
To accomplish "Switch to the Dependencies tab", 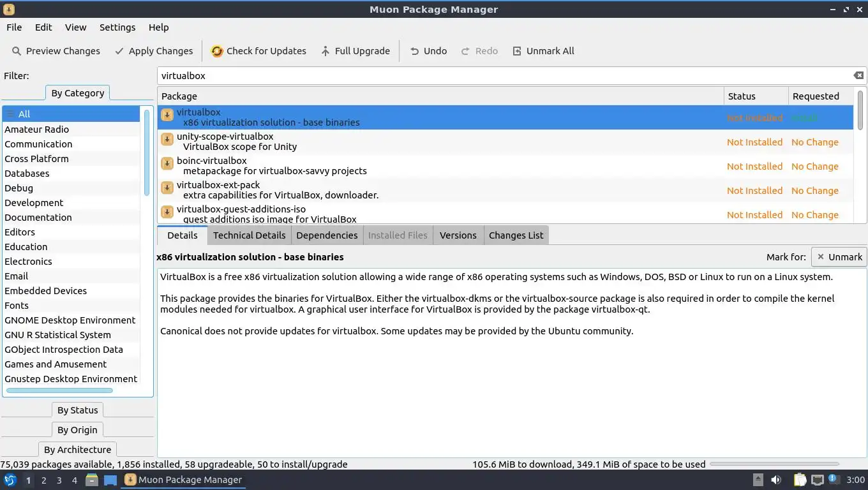I will (327, 235).
